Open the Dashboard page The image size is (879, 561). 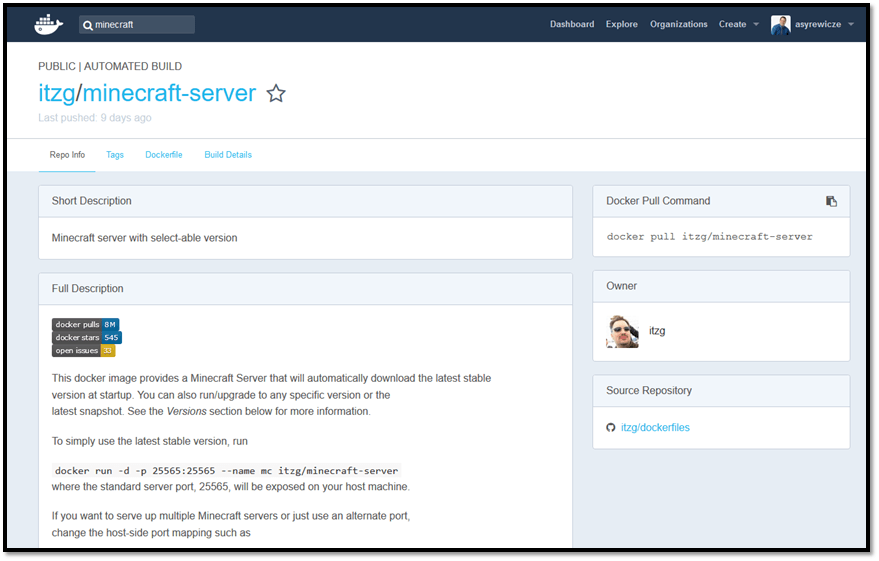[x=572, y=24]
